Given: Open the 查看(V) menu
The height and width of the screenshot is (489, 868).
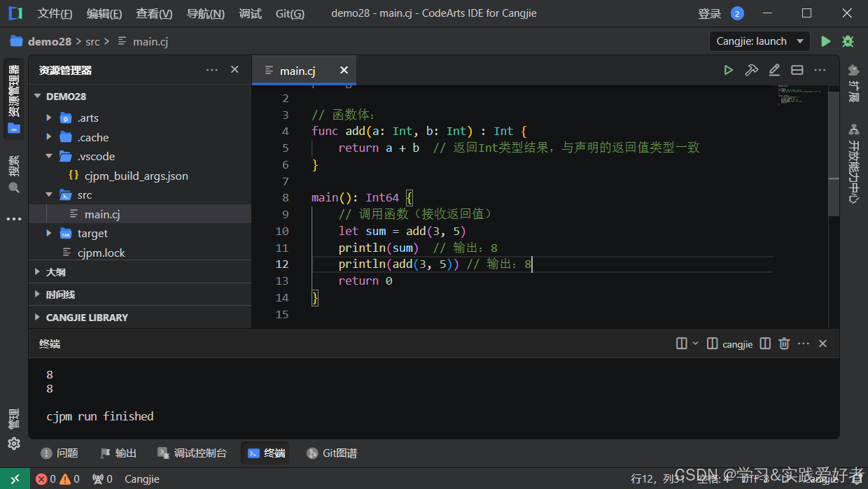Looking at the screenshot, I should [154, 13].
